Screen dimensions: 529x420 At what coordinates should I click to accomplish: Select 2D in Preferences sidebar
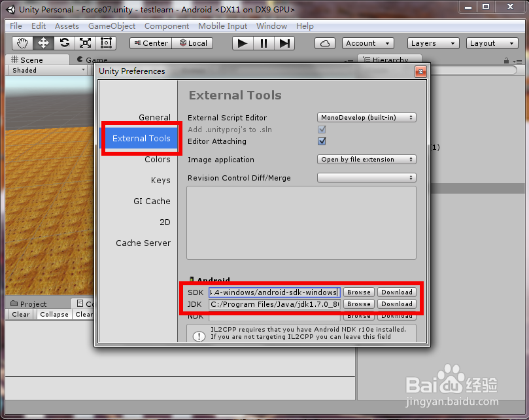tap(165, 222)
